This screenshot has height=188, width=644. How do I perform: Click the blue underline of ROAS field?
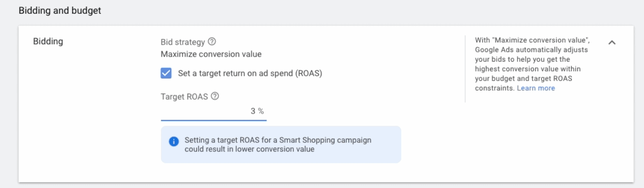tap(214, 120)
